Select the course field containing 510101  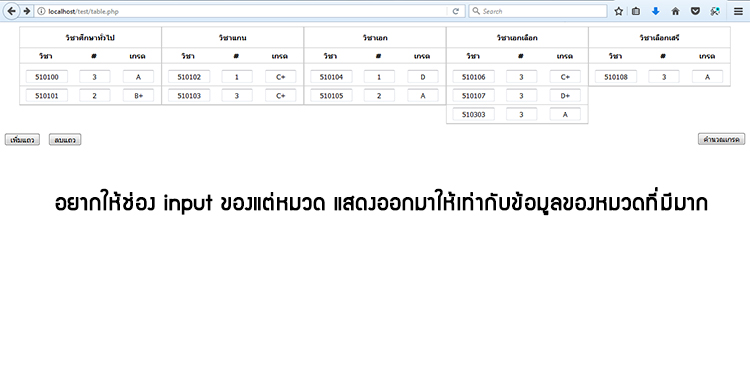(x=47, y=96)
